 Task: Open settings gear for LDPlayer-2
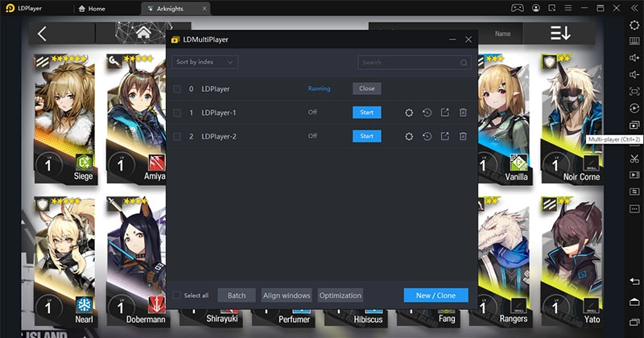[x=409, y=136]
